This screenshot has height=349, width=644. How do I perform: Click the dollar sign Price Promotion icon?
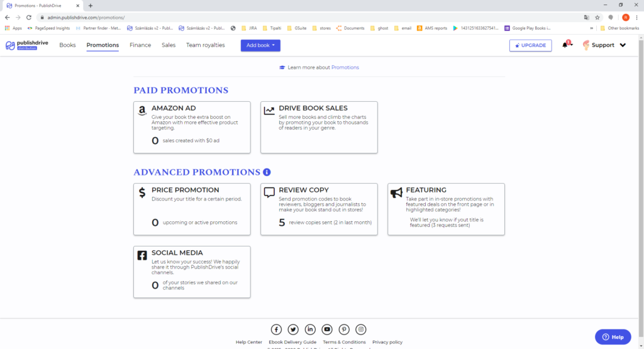tap(142, 192)
